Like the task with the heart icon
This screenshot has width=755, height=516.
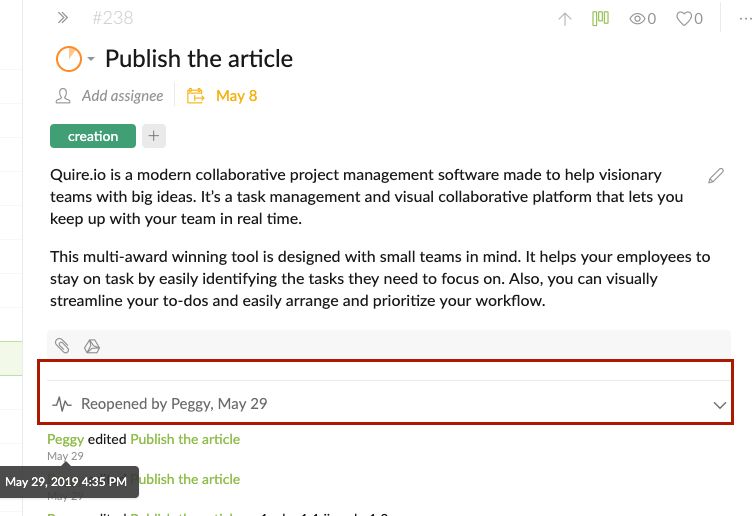[684, 19]
